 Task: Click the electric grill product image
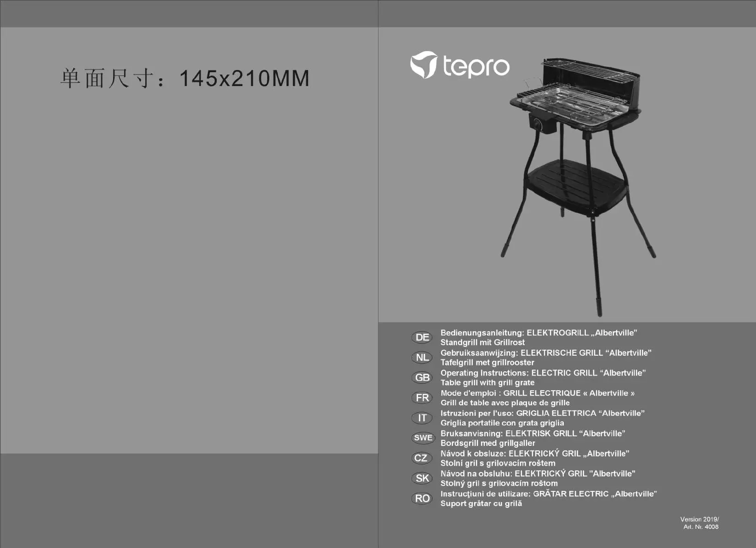pyautogui.click(x=577, y=184)
